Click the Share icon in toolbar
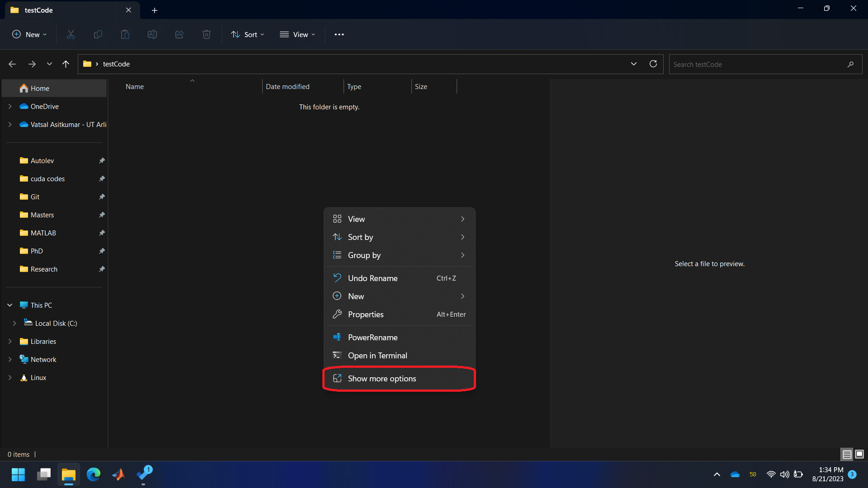 [179, 34]
